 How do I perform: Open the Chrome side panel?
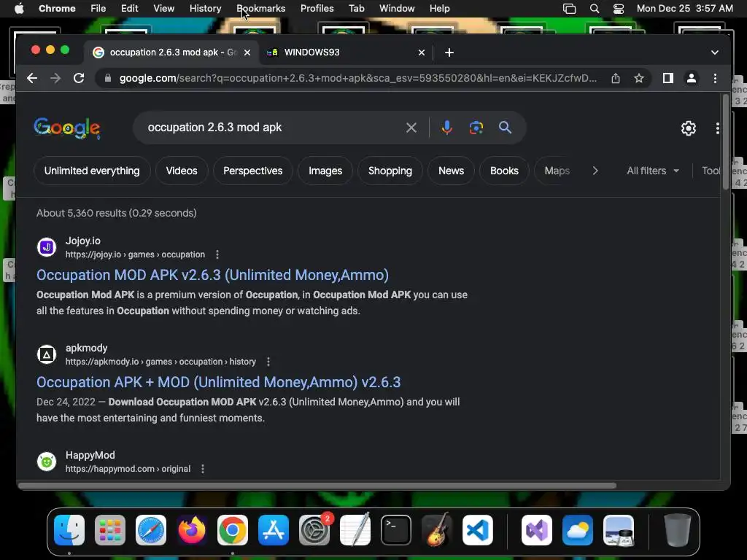(668, 78)
